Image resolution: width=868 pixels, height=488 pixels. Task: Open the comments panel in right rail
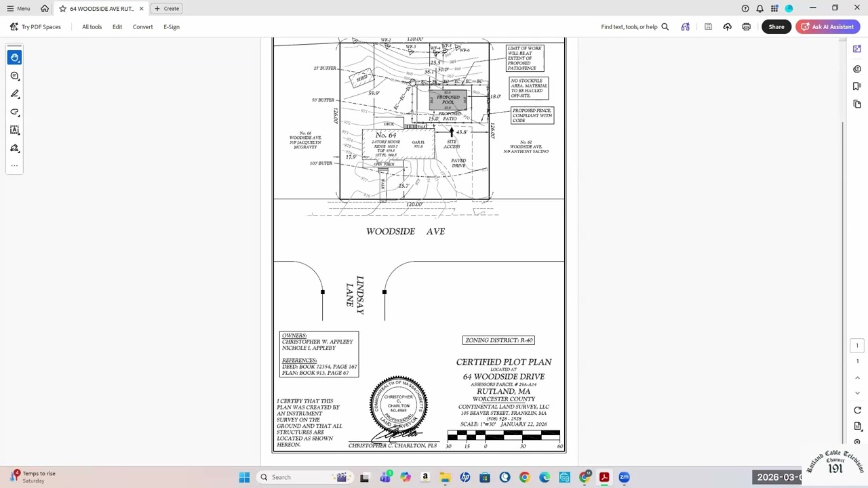857,69
